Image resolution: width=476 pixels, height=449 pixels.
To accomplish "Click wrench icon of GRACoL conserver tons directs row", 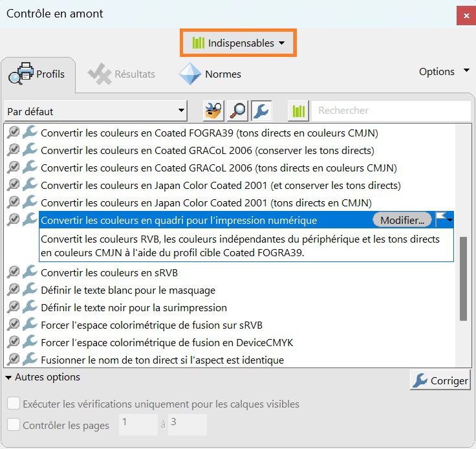I will pos(30,149).
